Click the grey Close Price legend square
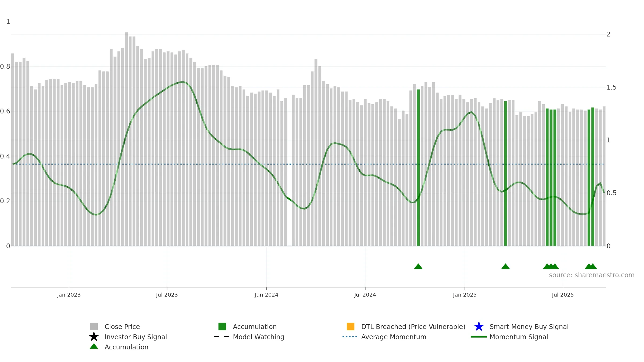 click(94, 327)
